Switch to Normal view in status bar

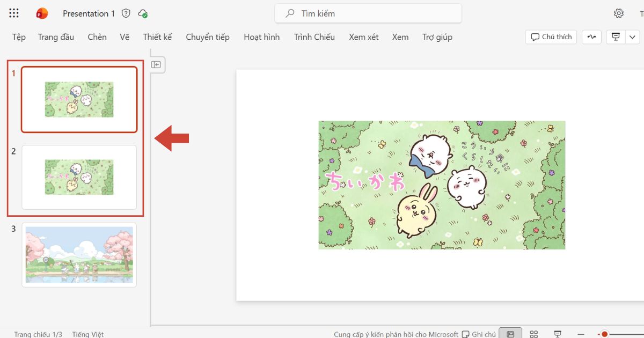pyautogui.click(x=510, y=334)
